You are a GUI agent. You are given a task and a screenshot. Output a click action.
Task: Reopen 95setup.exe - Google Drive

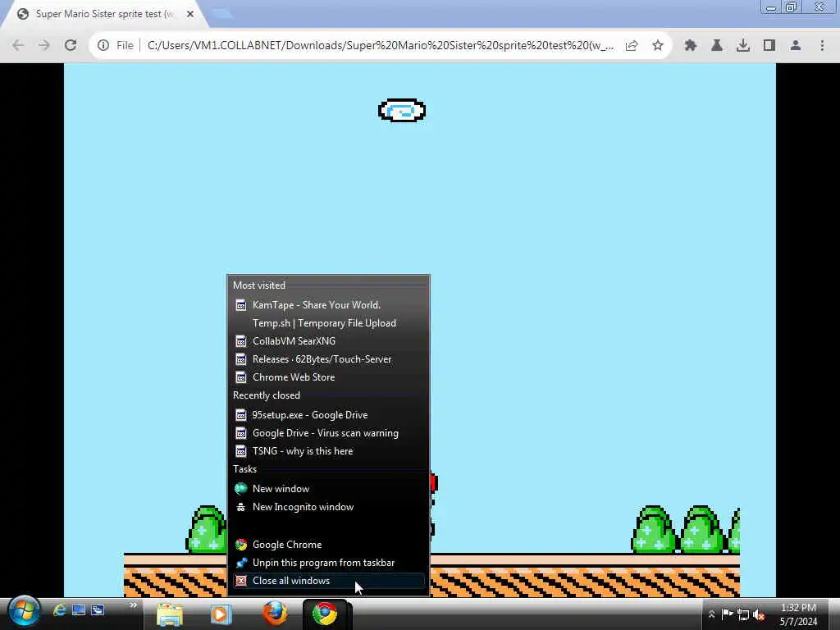pos(328,414)
